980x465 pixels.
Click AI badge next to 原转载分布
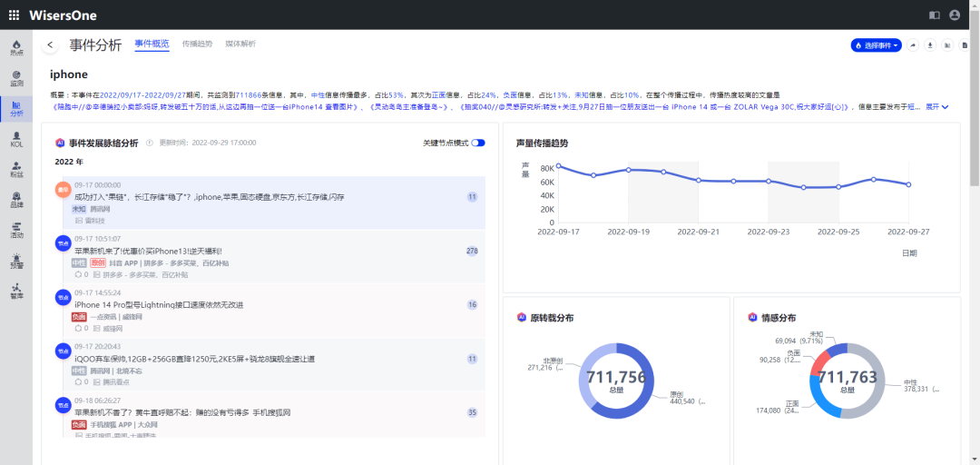coord(521,317)
